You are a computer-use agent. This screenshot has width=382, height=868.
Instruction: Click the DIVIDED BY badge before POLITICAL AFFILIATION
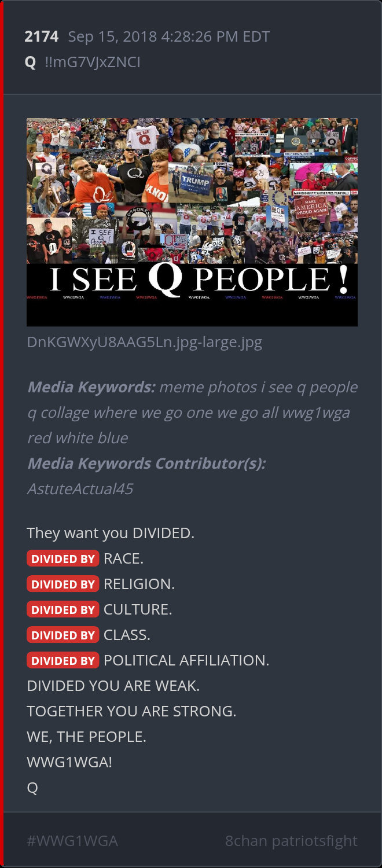pyautogui.click(x=63, y=661)
